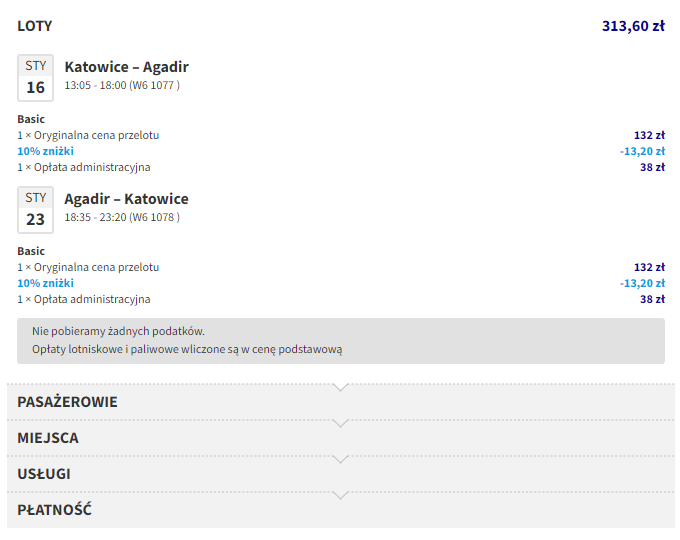Expand the PASAŻEROWIE section

[x=67, y=402]
